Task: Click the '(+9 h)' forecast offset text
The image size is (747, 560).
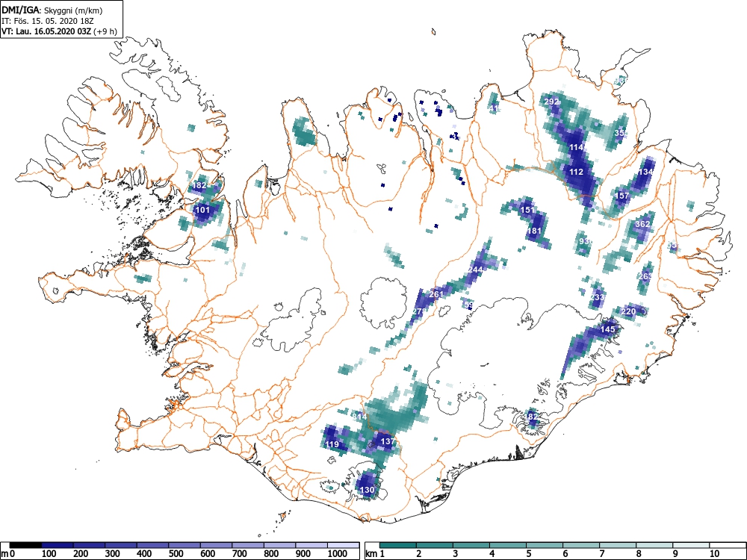Action: tap(106, 31)
